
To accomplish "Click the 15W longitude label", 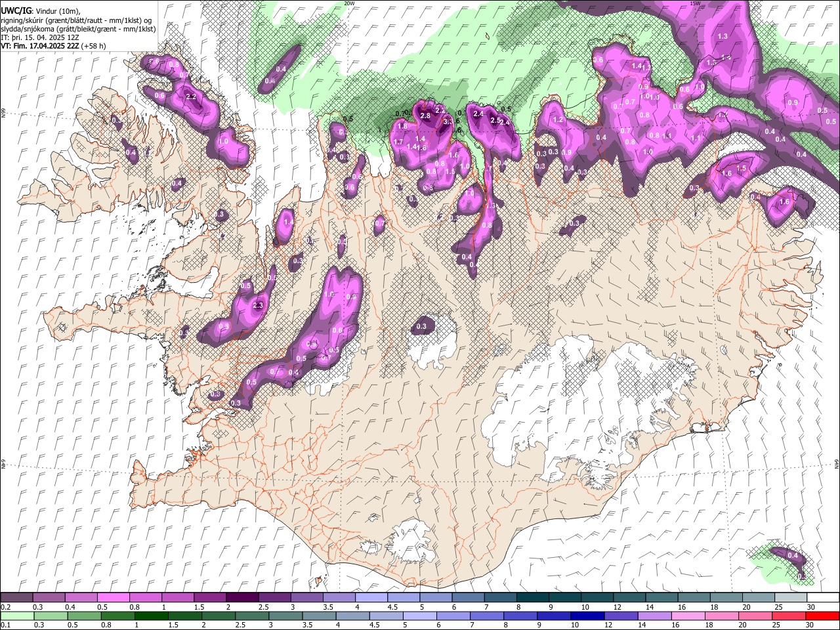I will (694, 3).
